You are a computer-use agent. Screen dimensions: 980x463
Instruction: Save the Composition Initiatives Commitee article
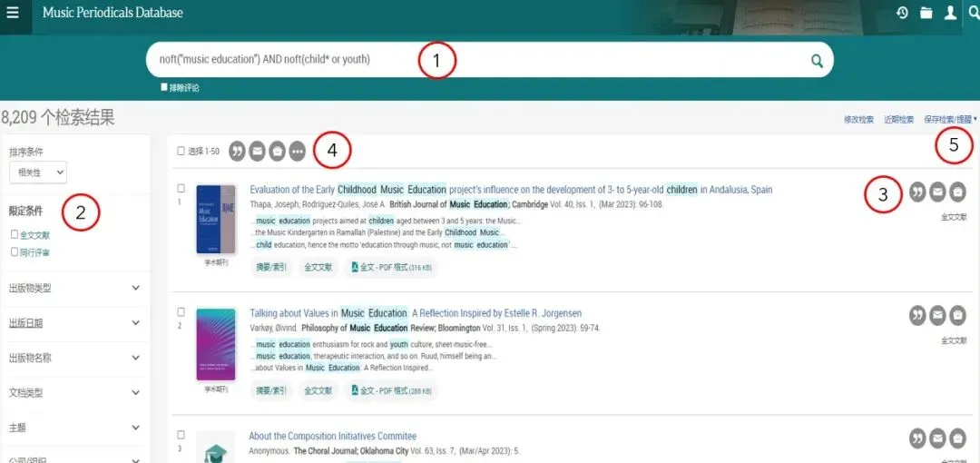pyautogui.click(x=957, y=438)
